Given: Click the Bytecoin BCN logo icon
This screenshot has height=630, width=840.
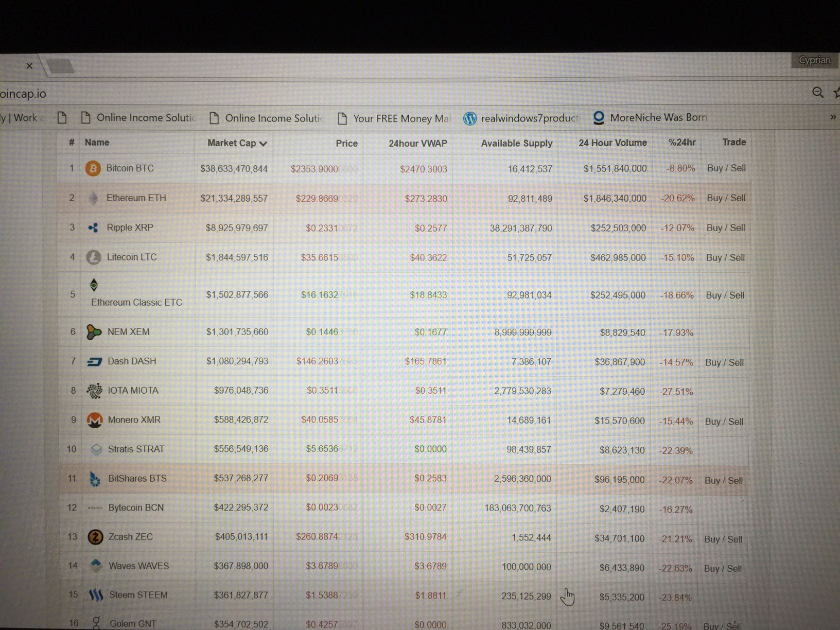Looking at the screenshot, I should click(95, 508).
